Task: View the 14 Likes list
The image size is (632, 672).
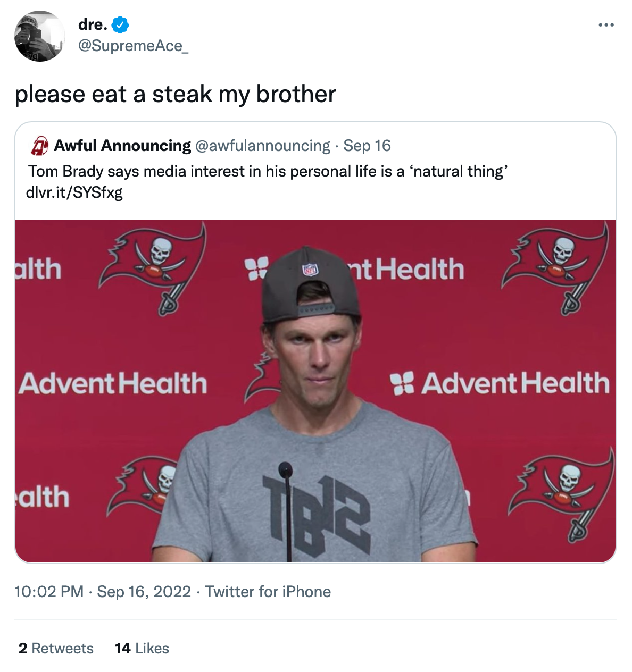Action: tap(141, 648)
